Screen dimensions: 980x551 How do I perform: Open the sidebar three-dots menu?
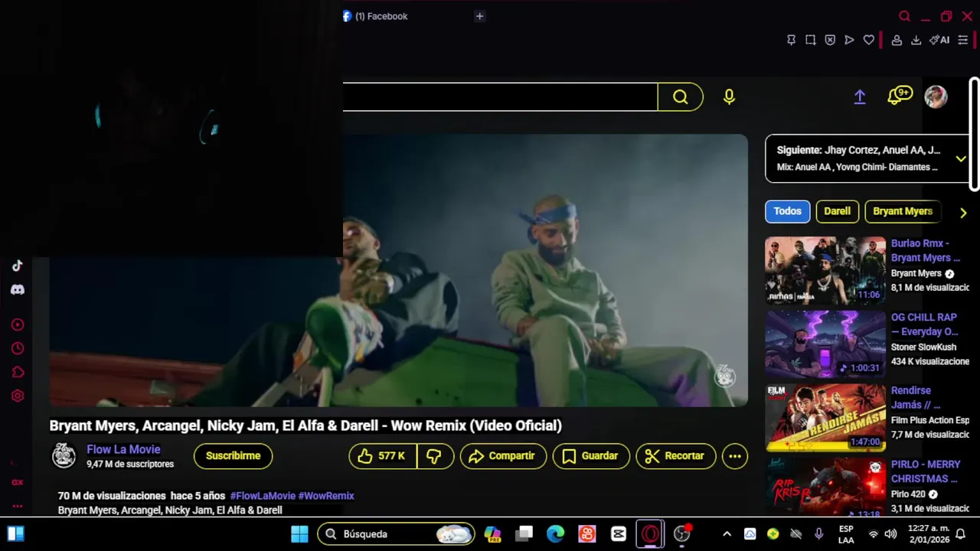tap(18, 506)
